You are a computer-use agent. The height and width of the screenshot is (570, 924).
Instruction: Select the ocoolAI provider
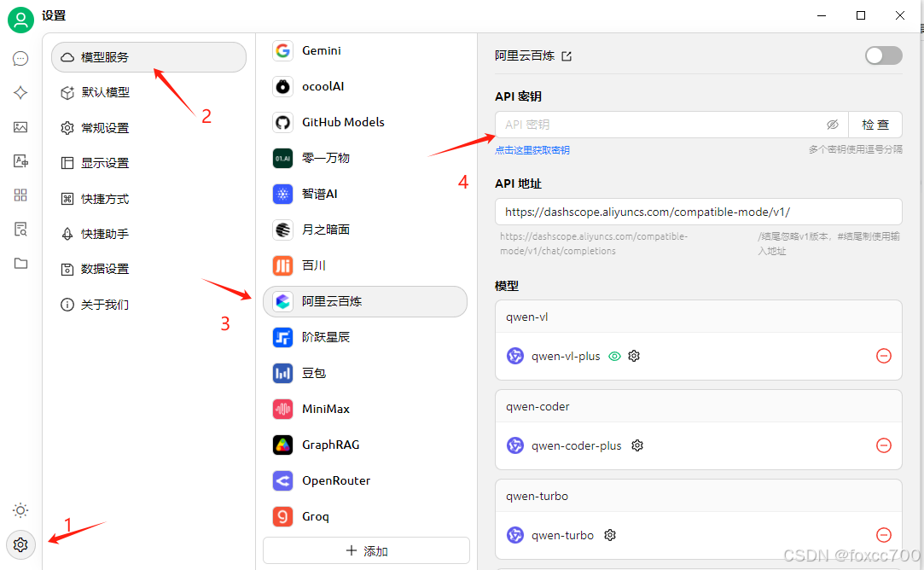tap(365, 87)
